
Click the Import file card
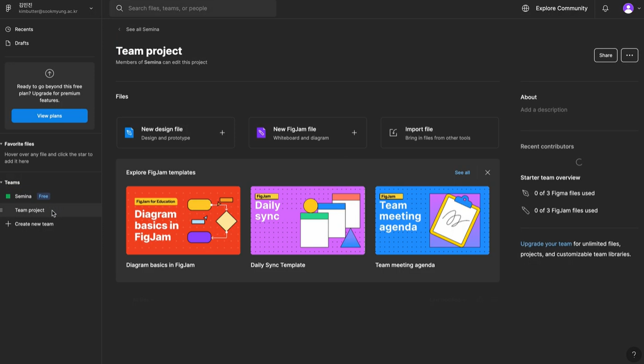(440, 133)
